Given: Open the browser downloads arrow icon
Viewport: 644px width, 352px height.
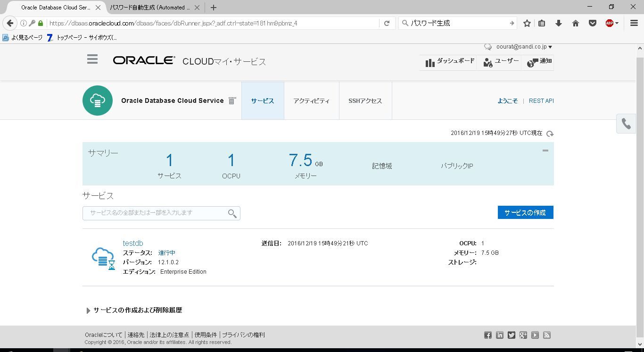Looking at the screenshot, I should pos(559,23).
